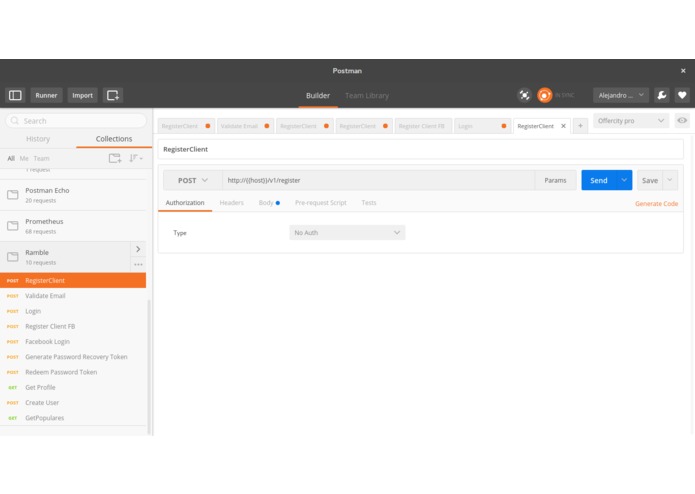Add a new request tab
This screenshot has height=494, width=695.
point(580,126)
